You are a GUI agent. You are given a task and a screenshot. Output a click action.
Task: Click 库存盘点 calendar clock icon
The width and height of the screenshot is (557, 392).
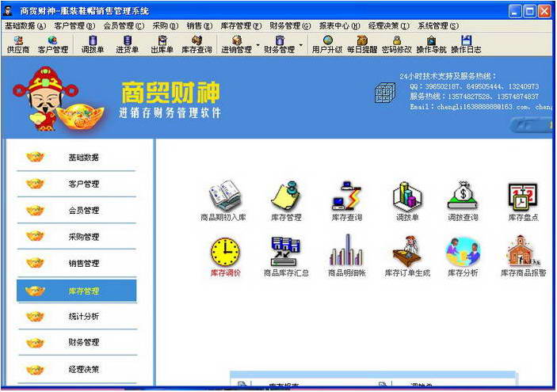(x=523, y=196)
